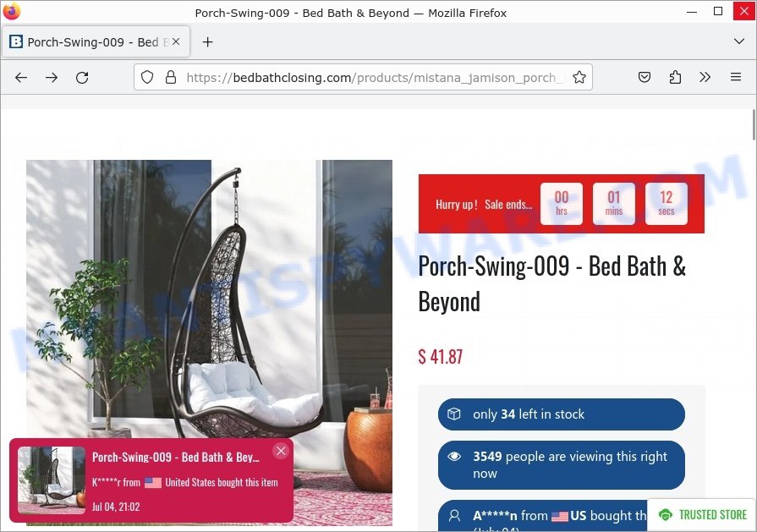Bookmark this page with the star icon
The height and width of the screenshot is (532, 757).
(579, 77)
